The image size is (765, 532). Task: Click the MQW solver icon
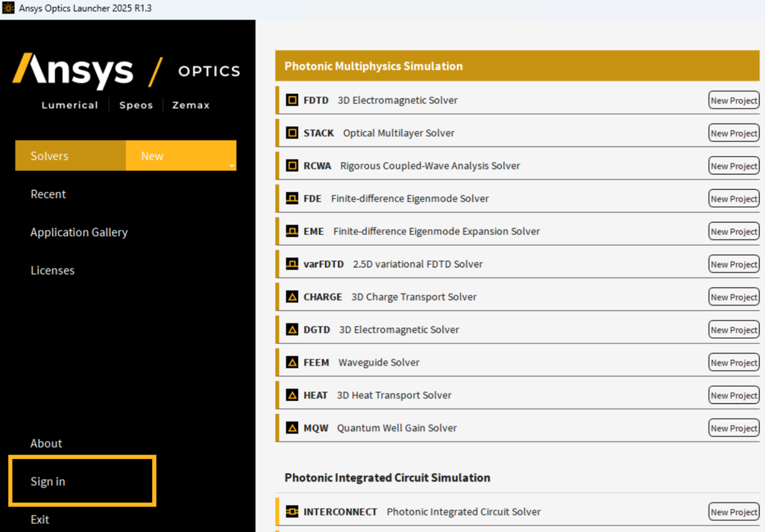[292, 427]
